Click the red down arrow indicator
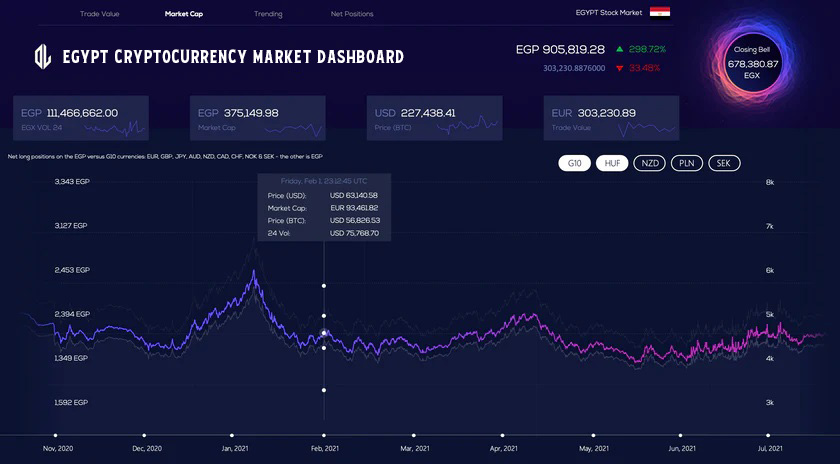 click(621, 68)
